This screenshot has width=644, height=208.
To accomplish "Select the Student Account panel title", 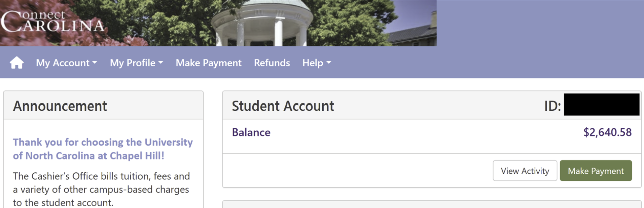I will [283, 106].
